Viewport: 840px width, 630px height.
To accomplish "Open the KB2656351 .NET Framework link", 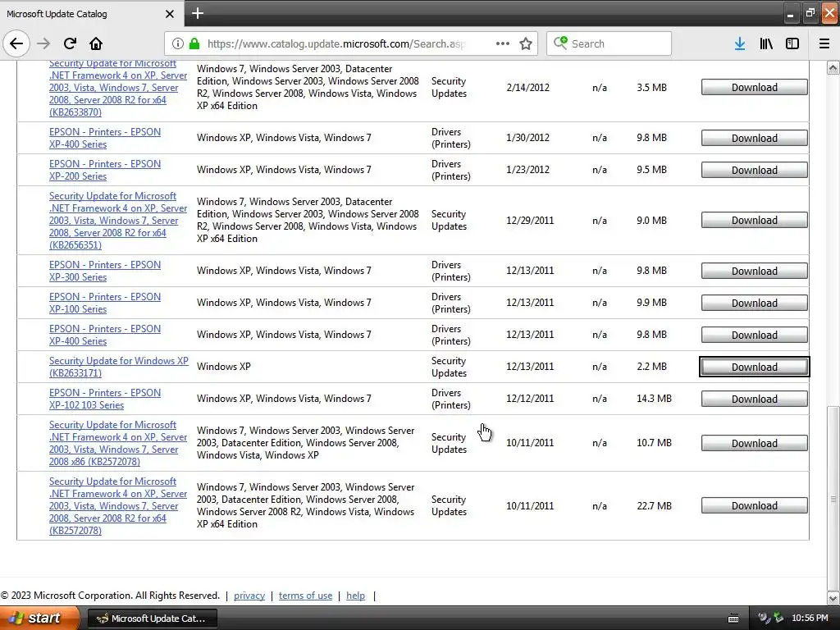I will tap(118, 220).
